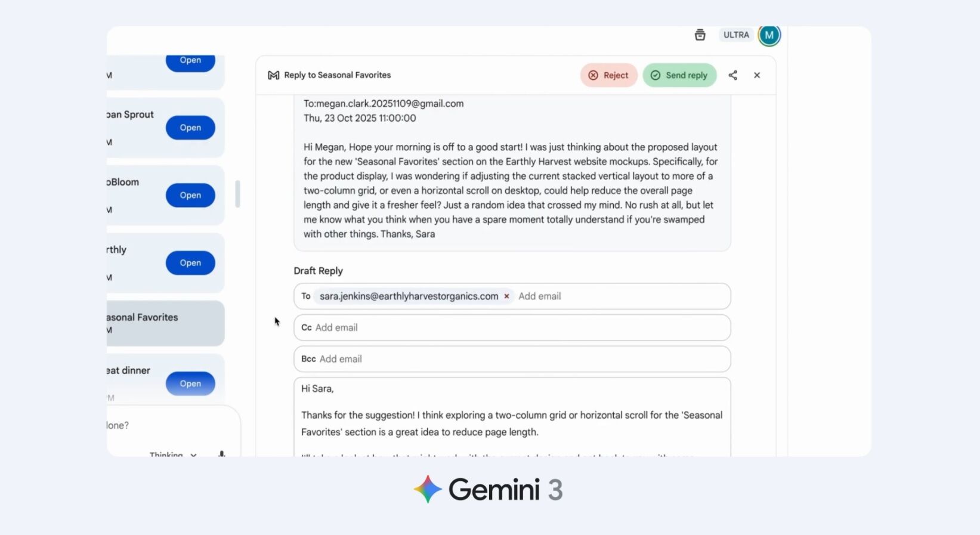Screen dimensions: 980x535
Task: Open the share icon in the reply header
Action: 733,75
